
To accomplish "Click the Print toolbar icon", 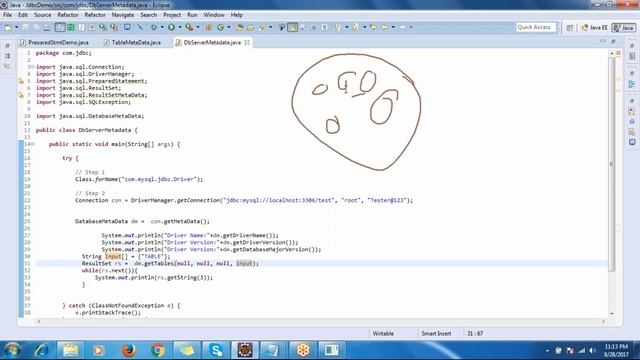I will pos(47,27).
